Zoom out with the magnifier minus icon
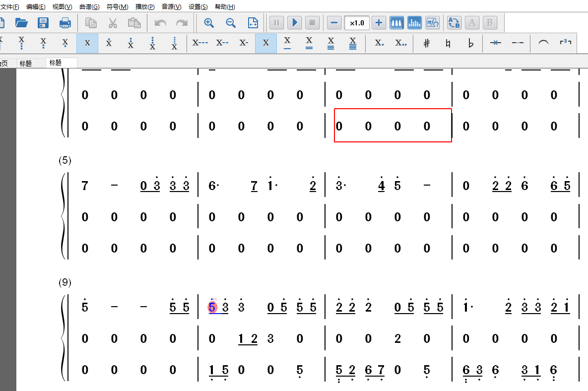The width and height of the screenshot is (588, 391). click(231, 23)
